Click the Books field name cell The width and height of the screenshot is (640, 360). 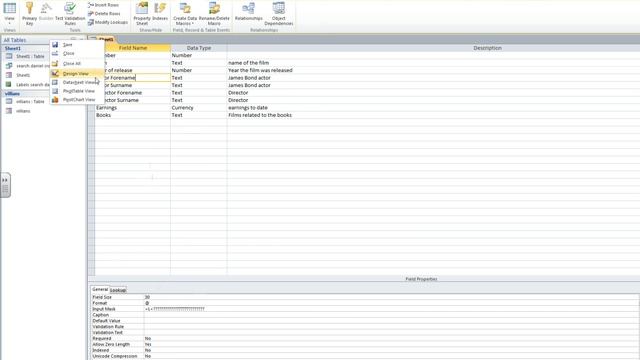pos(133,115)
